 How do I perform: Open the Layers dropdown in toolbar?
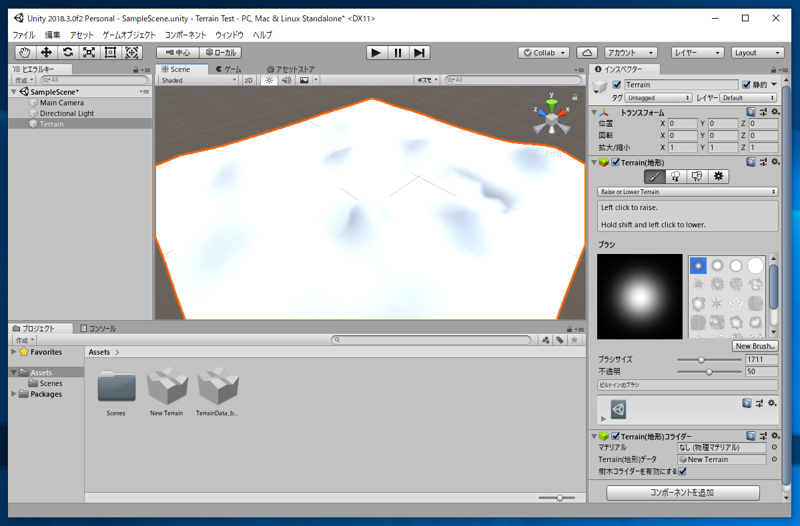pyautogui.click(x=697, y=53)
